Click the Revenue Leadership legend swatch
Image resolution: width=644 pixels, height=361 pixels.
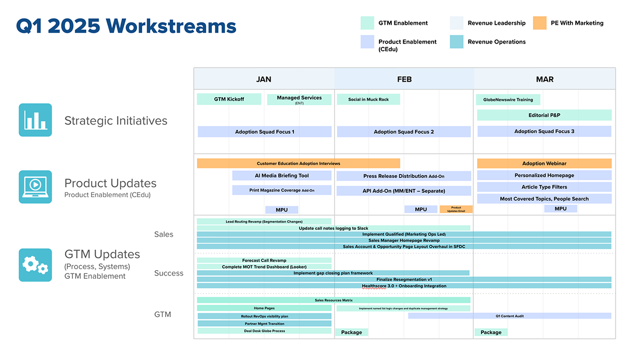coord(456,23)
